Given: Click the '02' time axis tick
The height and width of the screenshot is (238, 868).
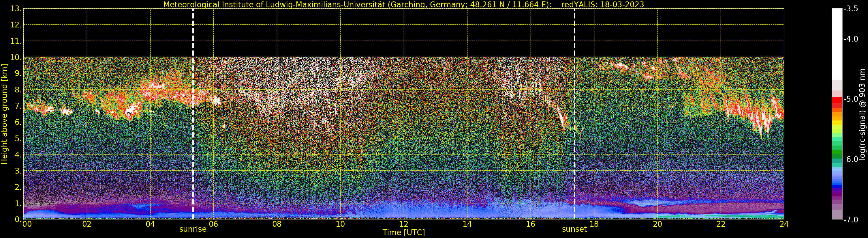Looking at the screenshot, I should [x=87, y=224].
